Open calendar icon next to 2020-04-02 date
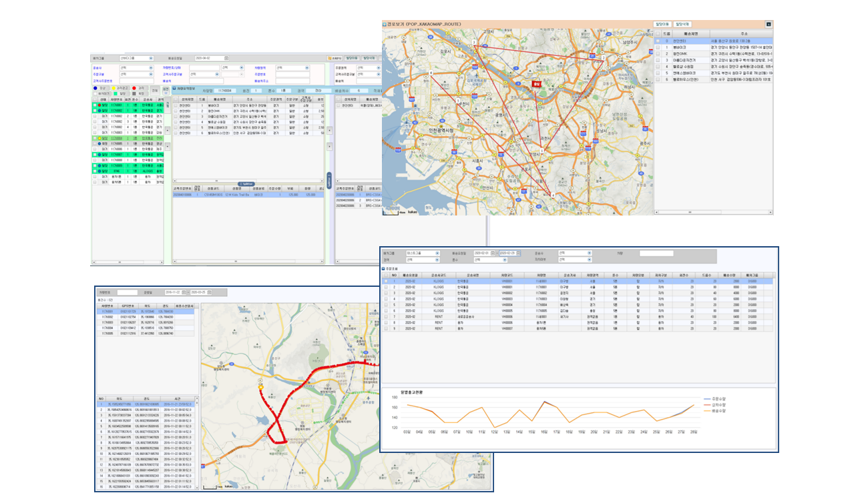This screenshot has height=495, width=868. 226,58
